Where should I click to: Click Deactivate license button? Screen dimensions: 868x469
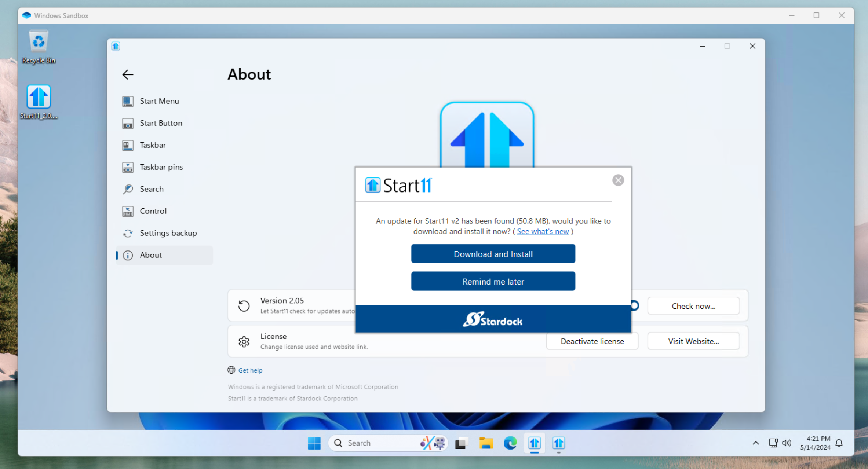592,341
